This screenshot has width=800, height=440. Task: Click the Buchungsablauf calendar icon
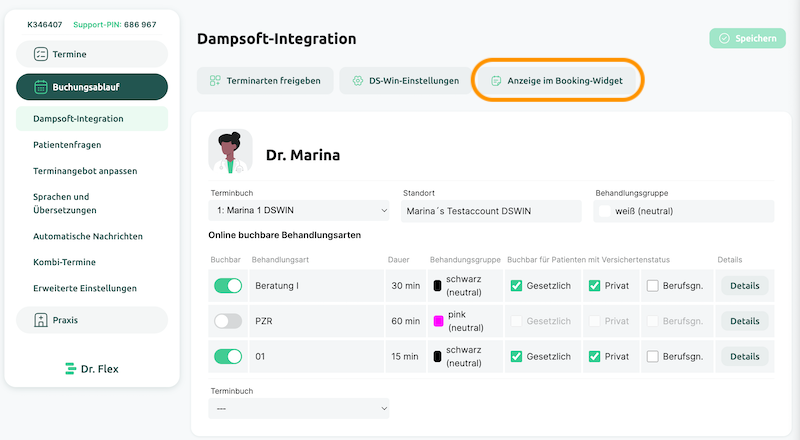[x=41, y=87]
